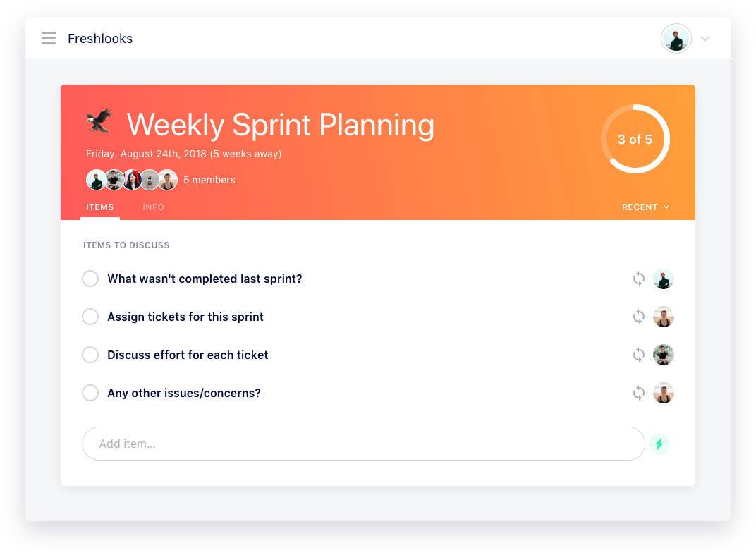Screen dimensions: 756x555
Task: Expand the account menu chevron at top right
Action: coord(705,39)
